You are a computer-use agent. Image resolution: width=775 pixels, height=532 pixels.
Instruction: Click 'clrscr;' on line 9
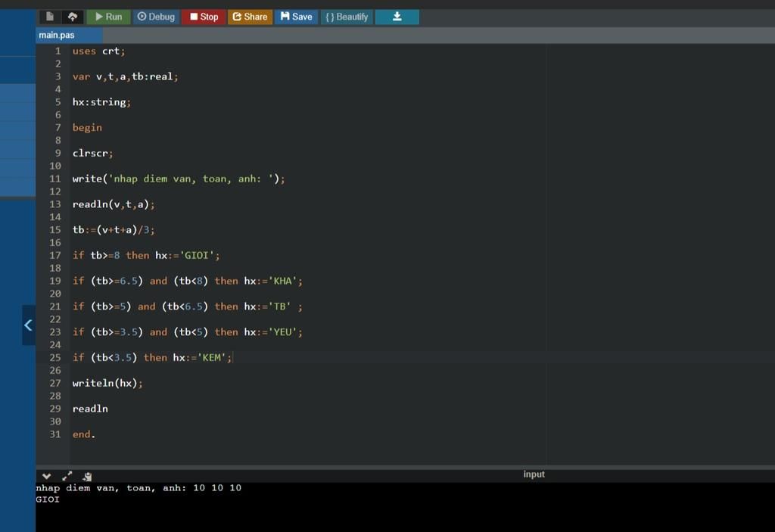coord(92,154)
